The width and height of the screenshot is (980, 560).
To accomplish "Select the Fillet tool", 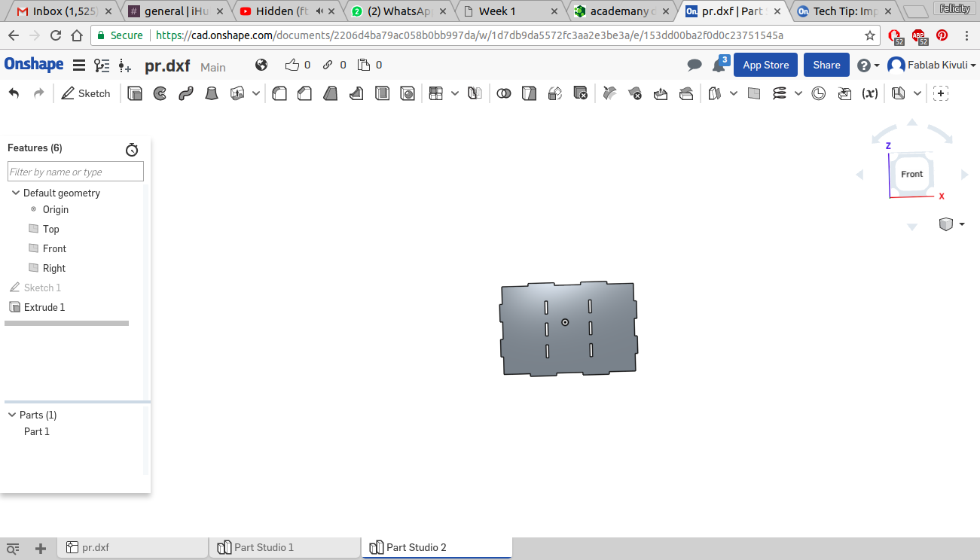I will (279, 93).
